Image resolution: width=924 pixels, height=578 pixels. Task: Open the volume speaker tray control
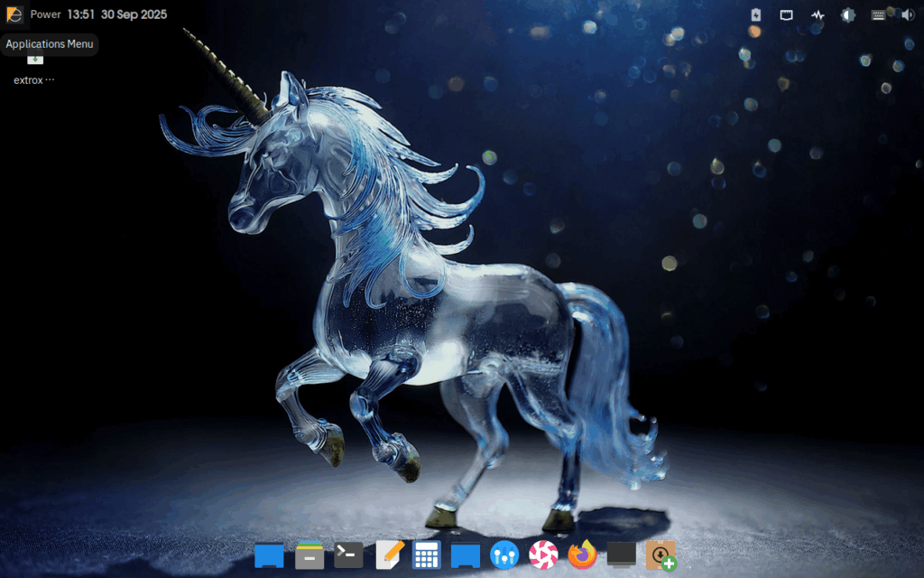click(x=908, y=15)
